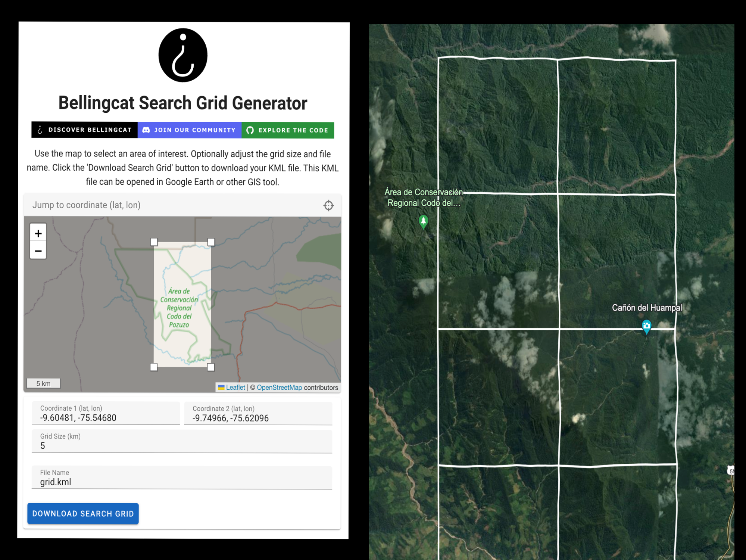Click the Bellingcat Search Grid Generator heading
The image size is (746, 560).
pos(183,103)
